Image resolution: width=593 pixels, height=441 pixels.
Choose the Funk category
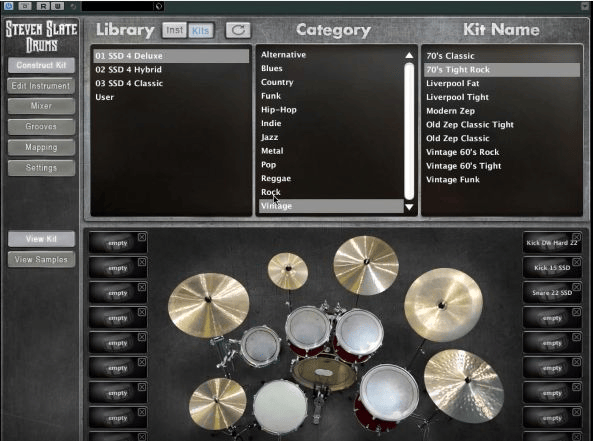(x=331, y=96)
